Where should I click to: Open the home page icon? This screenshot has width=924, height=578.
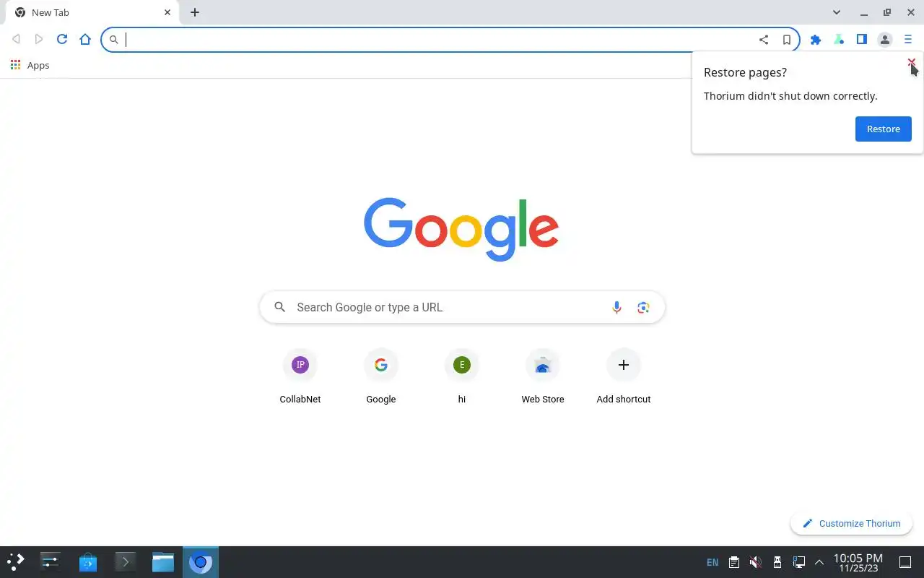tap(85, 39)
